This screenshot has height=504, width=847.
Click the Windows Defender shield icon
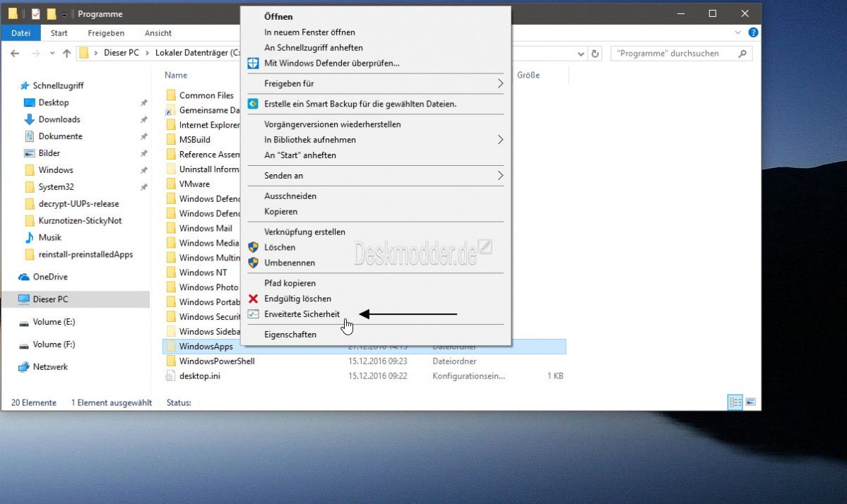253,63
